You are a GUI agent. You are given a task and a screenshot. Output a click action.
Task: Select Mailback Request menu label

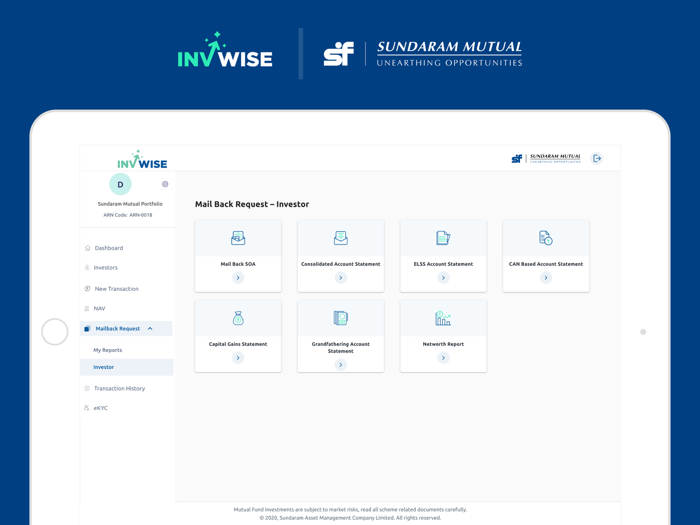117,329
